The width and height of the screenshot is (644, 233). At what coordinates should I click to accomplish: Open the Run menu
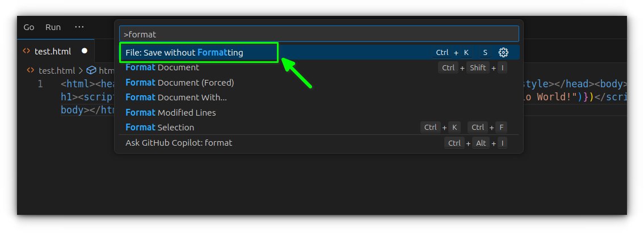(53, 27)
